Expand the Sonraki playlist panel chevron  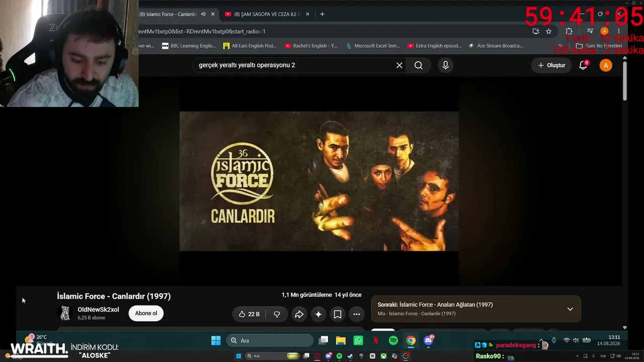(570, 309)
